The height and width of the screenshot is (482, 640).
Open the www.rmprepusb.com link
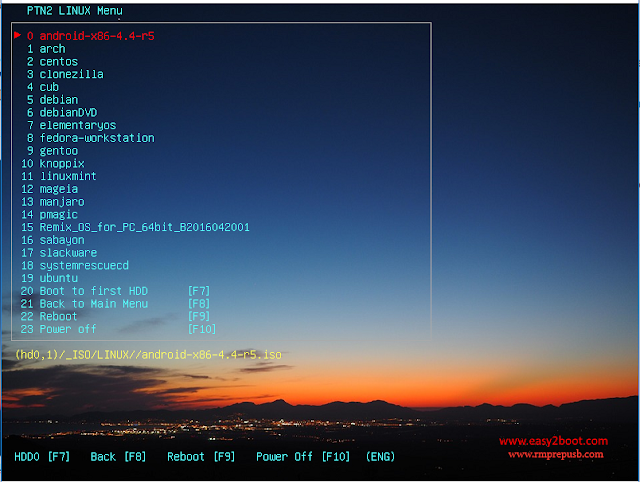click(556, 454)
